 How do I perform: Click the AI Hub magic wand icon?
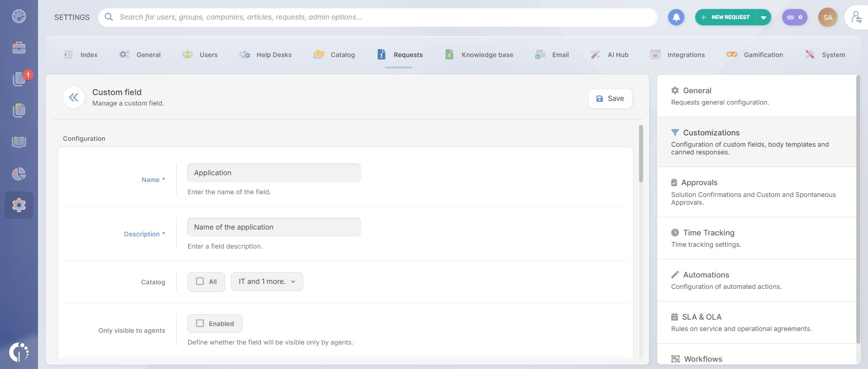pos(595,54)
